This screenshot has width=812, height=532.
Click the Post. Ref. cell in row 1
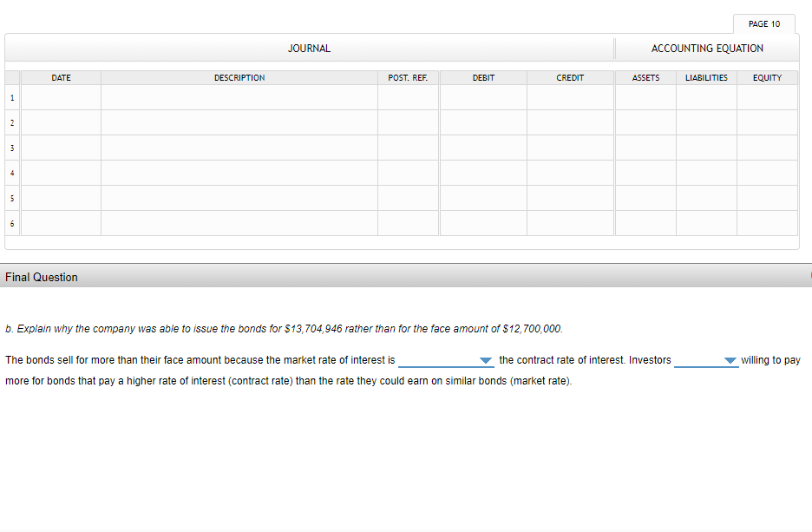tap(408, 97)
